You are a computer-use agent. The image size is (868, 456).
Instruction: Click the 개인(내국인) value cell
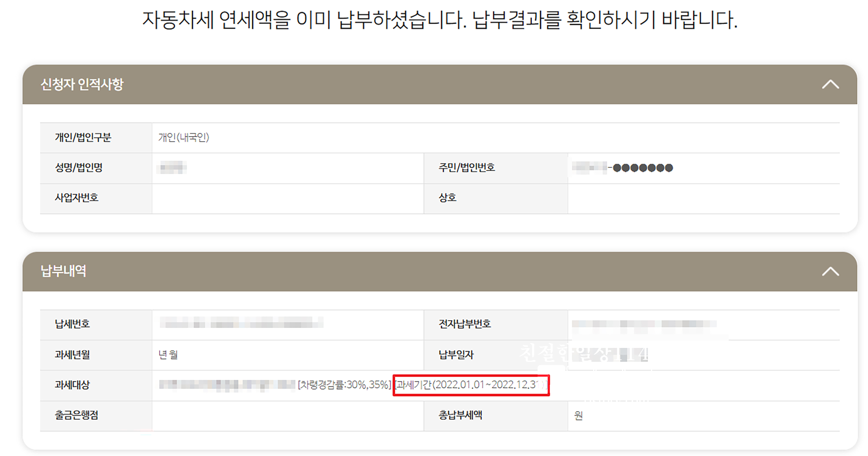click(184, 138)
